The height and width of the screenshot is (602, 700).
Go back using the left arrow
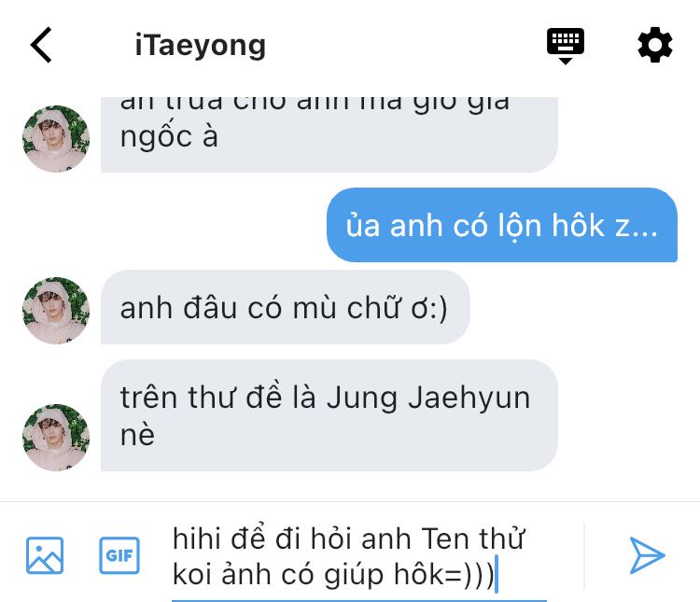pos(41,45)
